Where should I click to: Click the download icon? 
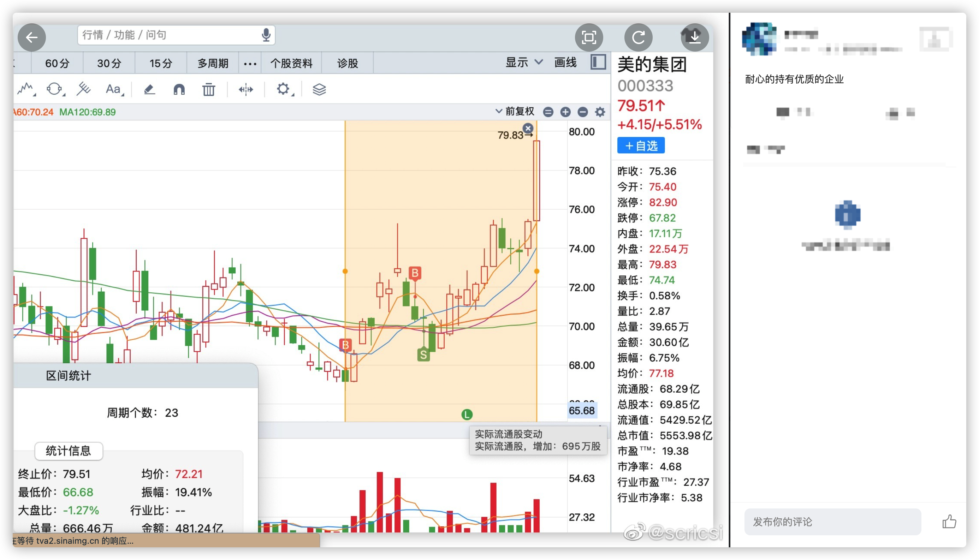point(694,37)
